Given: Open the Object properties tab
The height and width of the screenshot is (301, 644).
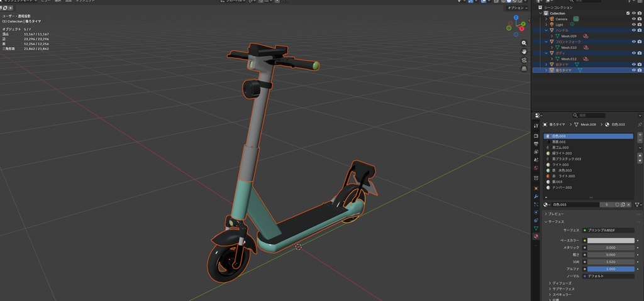Looking at the screenshot, I should pyautogui.click(x=536, y=188).
